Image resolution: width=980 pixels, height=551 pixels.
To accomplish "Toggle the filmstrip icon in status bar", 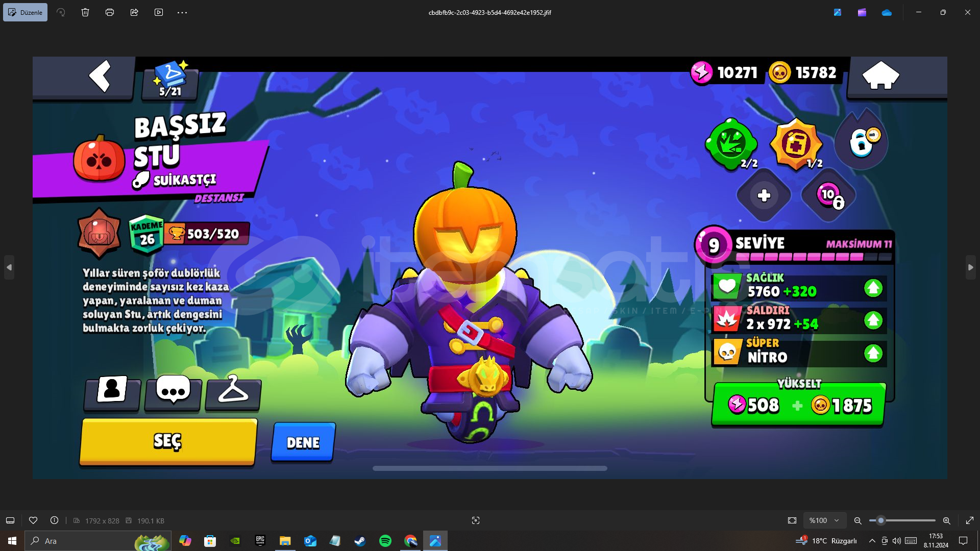I will [10, 520].
